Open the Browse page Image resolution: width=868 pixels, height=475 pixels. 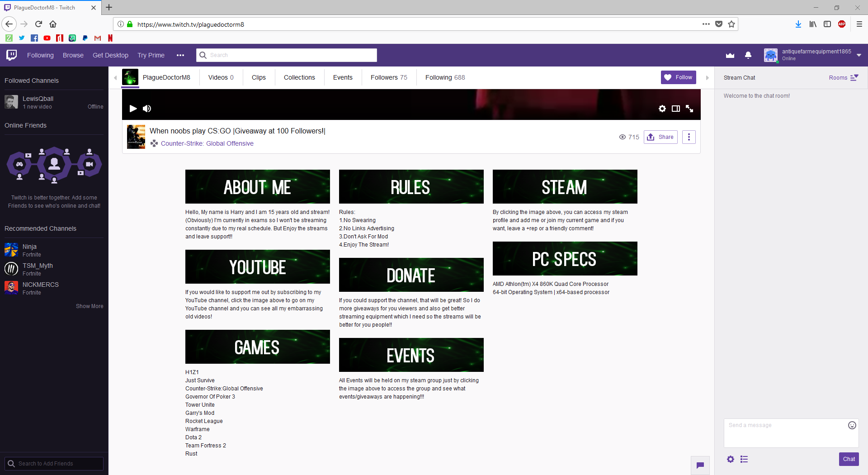point(73,55)
